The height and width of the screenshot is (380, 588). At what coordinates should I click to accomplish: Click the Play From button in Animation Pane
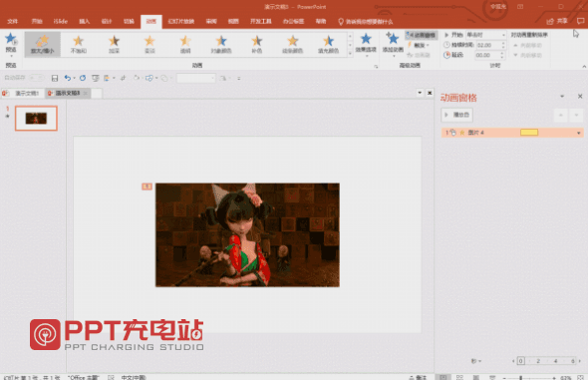click(456, 115)
